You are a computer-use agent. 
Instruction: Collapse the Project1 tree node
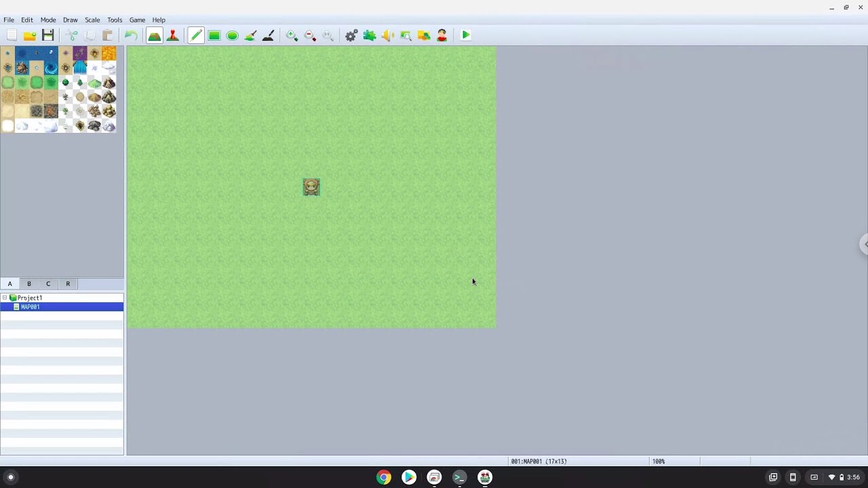click(5, 298)
